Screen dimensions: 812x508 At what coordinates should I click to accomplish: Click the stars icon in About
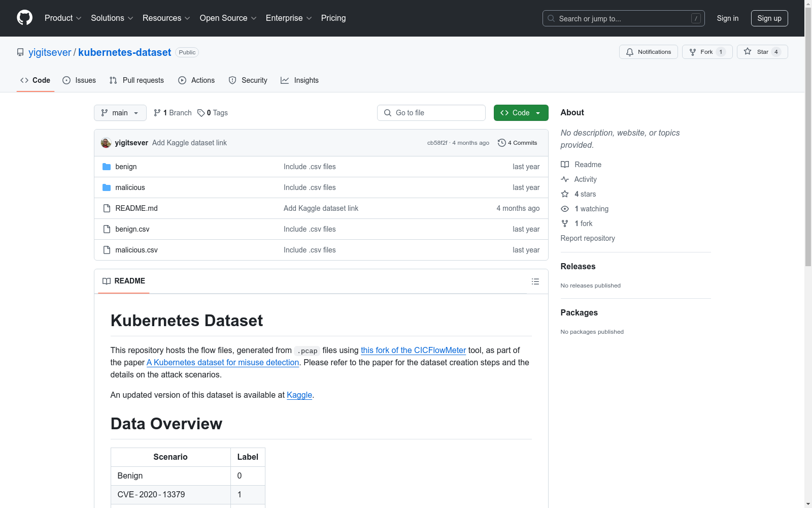(x=565, y=194)
